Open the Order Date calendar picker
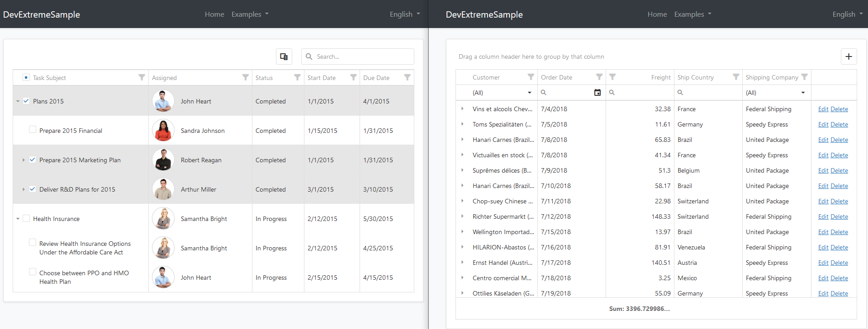 (597, 93)
